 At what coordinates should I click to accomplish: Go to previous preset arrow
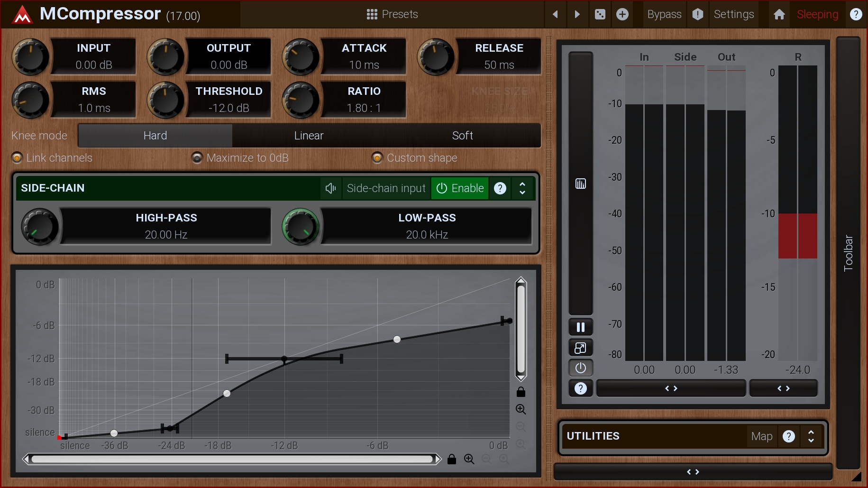click(x=555, y=14)
